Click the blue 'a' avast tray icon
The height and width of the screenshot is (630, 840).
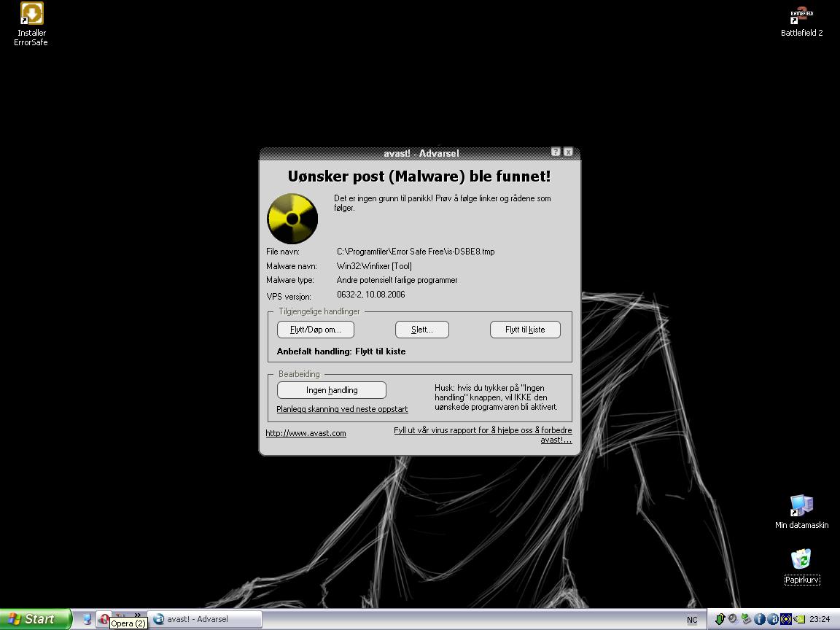pyautogui.click(x=773, y=619)
